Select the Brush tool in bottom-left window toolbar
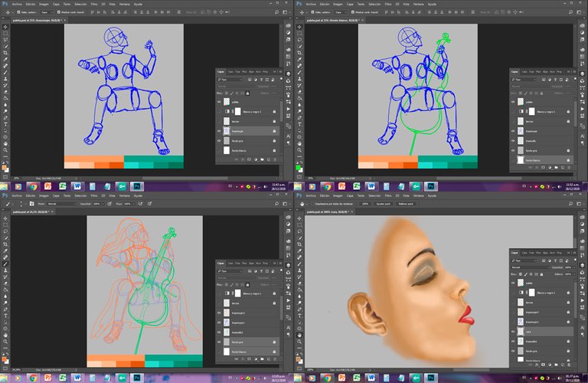The width and height of the screenshot is (588, 383). point(5,264)
